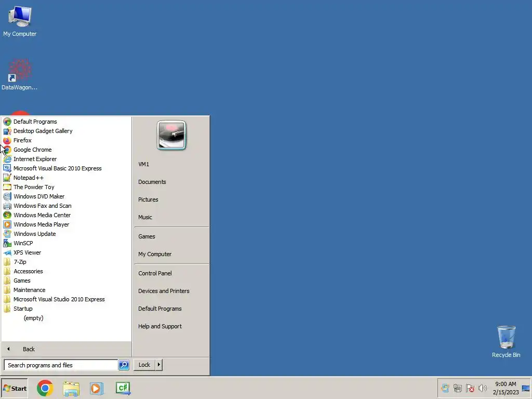Image resolution: width=532 pixels, height=399 pixels.
Task: Click the volume speaker tray icon
Action: click(483, 388)
